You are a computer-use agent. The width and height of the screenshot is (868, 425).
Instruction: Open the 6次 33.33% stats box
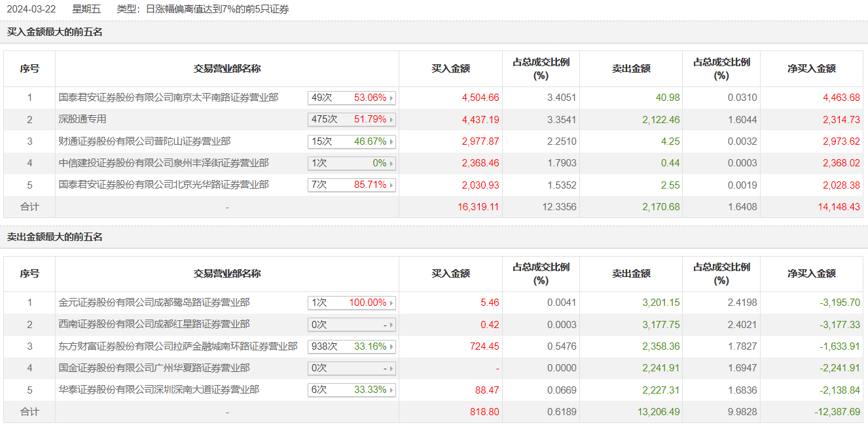point(352,390)
